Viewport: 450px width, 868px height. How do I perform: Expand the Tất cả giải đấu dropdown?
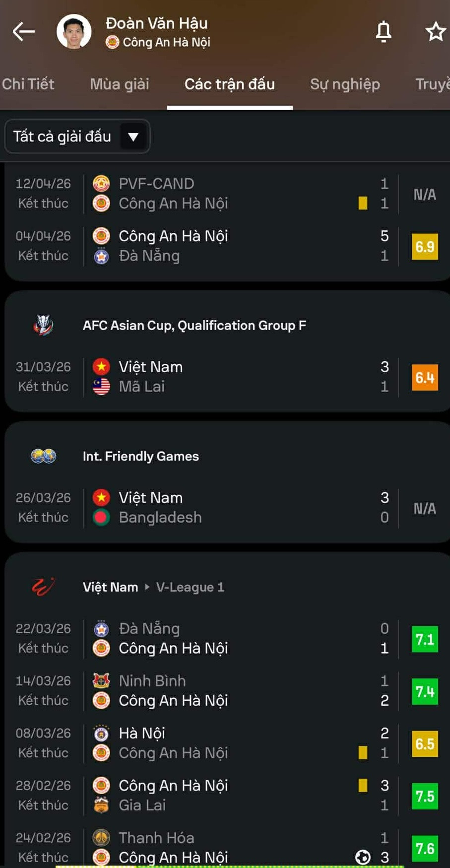(x=77, y=136)
